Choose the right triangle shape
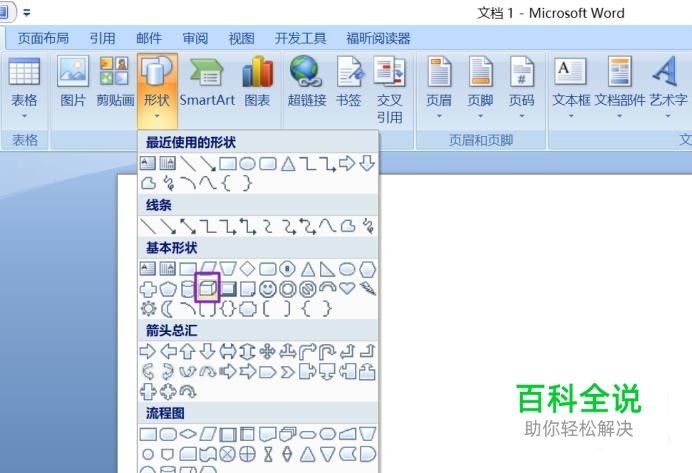 pos(327,268)
